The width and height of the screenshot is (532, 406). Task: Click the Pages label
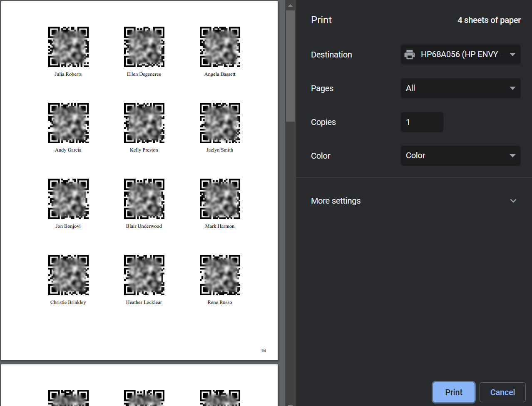pos(322,88)
